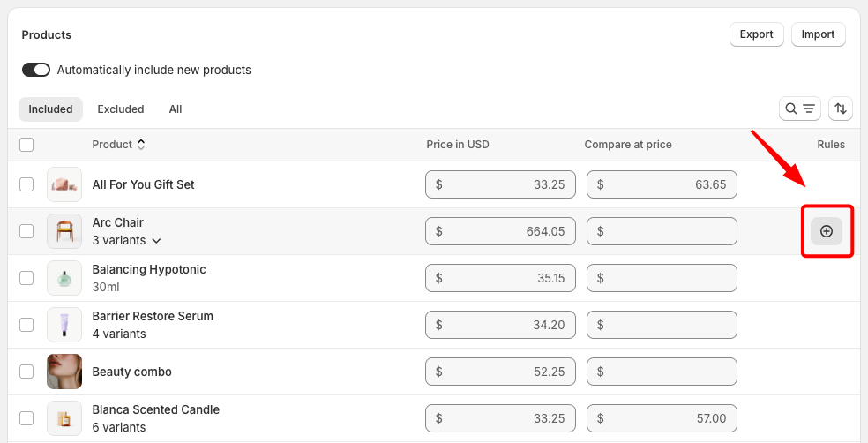
Task: Open the sort options button
Action: click(x=841, y=109)
